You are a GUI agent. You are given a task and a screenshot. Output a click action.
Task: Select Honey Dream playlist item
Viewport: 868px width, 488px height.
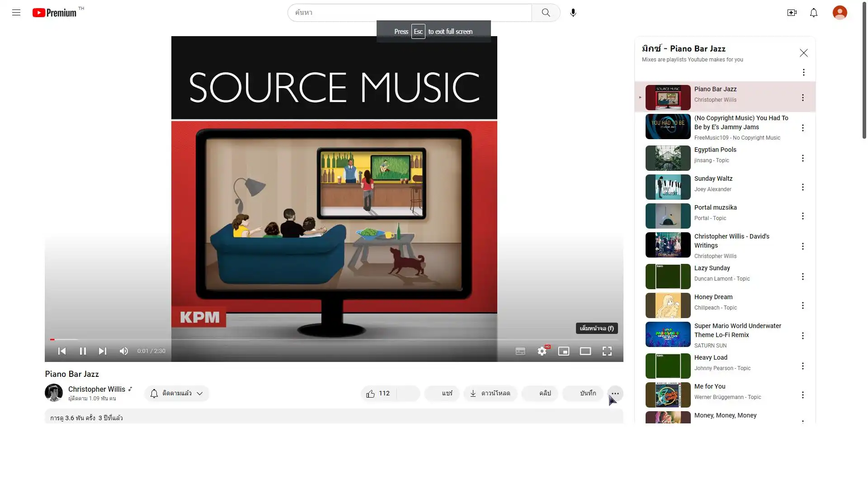(x=713, y=297)
